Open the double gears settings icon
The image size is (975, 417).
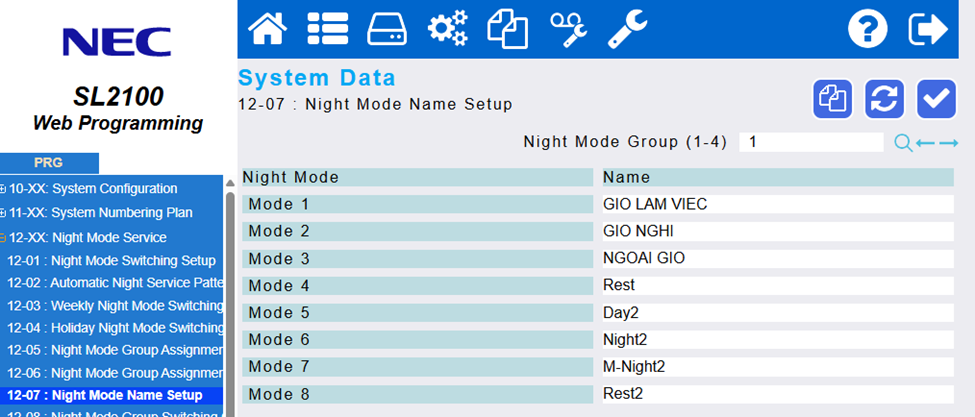tap(447, 29)
